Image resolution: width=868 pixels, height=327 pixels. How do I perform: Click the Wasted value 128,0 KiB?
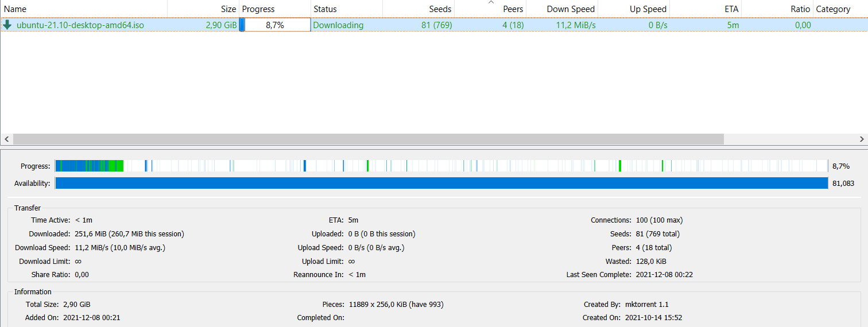click(651, 261)
